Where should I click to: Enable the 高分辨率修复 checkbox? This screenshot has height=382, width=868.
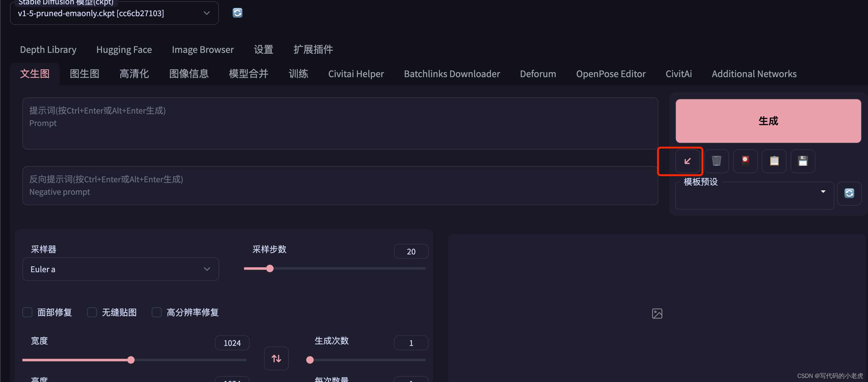coord(157,312)
